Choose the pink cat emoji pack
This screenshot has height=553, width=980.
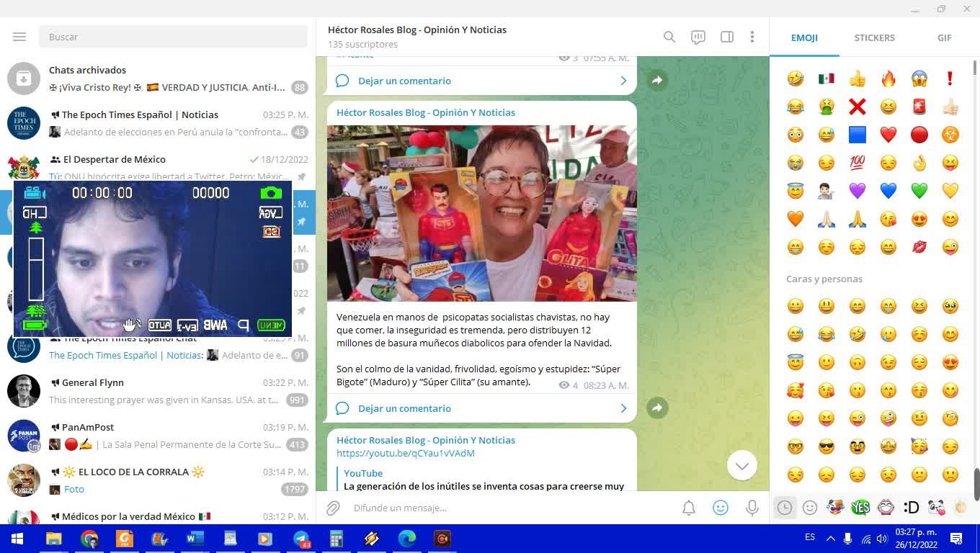tap(886, 508)
